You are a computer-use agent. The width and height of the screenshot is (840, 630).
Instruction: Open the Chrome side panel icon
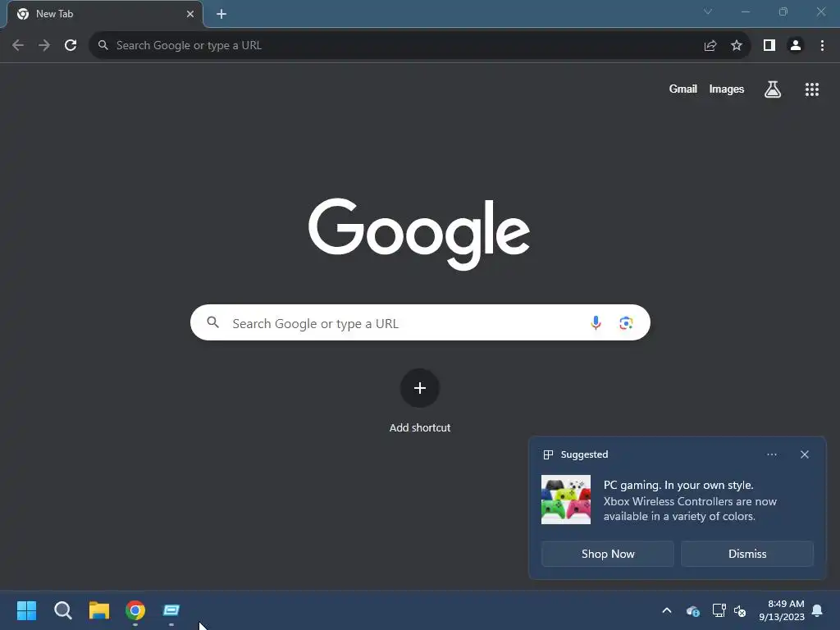769,46
